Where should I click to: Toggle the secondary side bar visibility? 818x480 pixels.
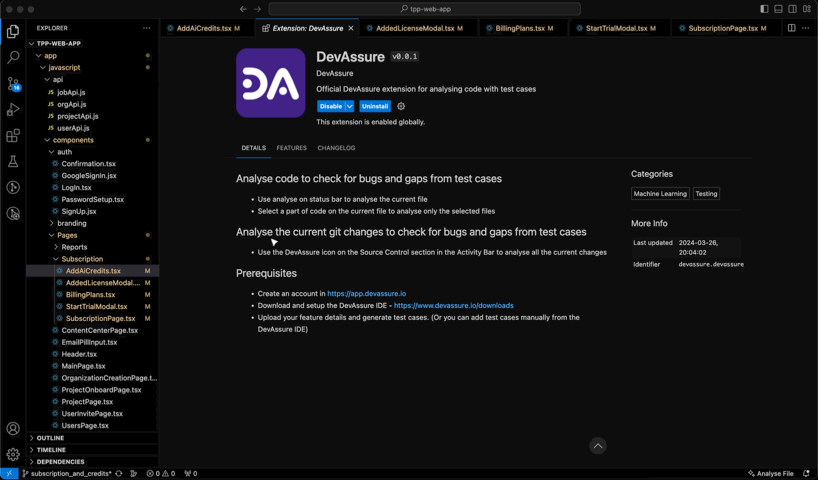[x=792, y=9]
